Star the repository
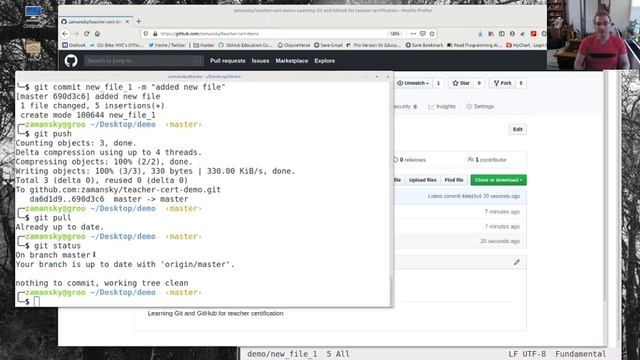 [461, 83]
